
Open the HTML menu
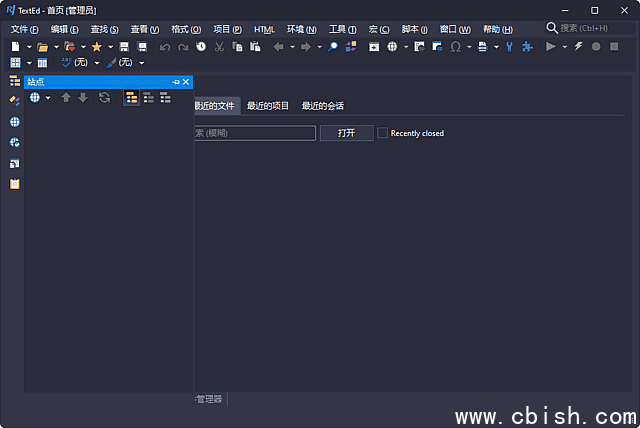tap(264, 29)
